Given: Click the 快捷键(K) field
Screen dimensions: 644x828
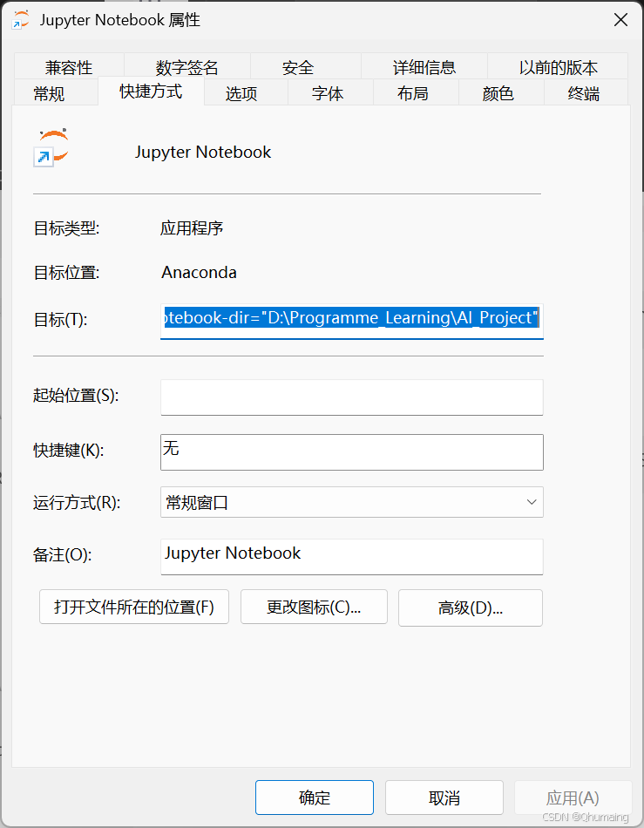Looking at the screenshot, I should (351, 452).
